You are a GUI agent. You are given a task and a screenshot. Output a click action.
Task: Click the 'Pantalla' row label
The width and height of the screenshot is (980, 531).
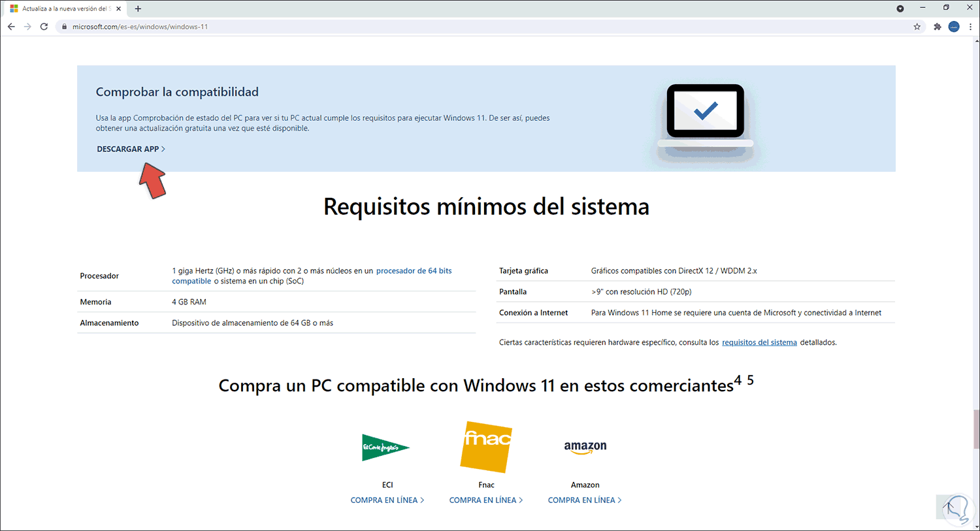tap(513, 292)
